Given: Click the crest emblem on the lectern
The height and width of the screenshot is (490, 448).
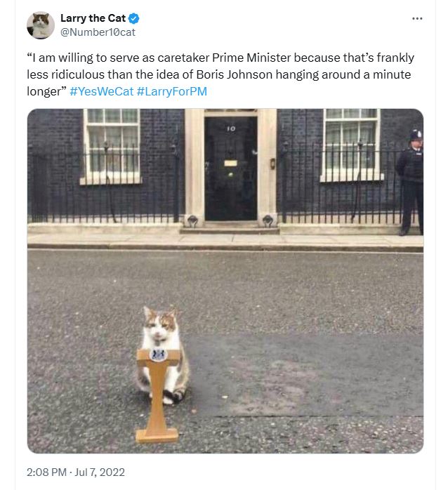Looking at the screenshot, I should tap(159, 355).
